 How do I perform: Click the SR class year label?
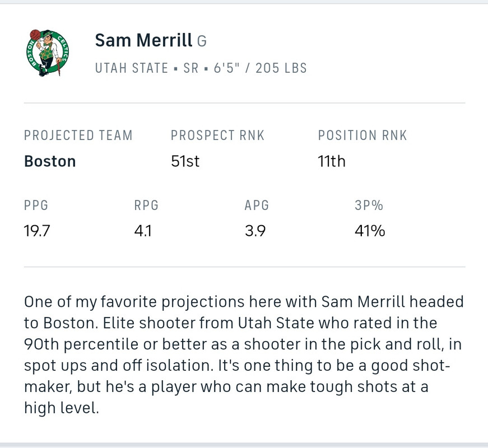pyautogui.click(x=191, y=68)
